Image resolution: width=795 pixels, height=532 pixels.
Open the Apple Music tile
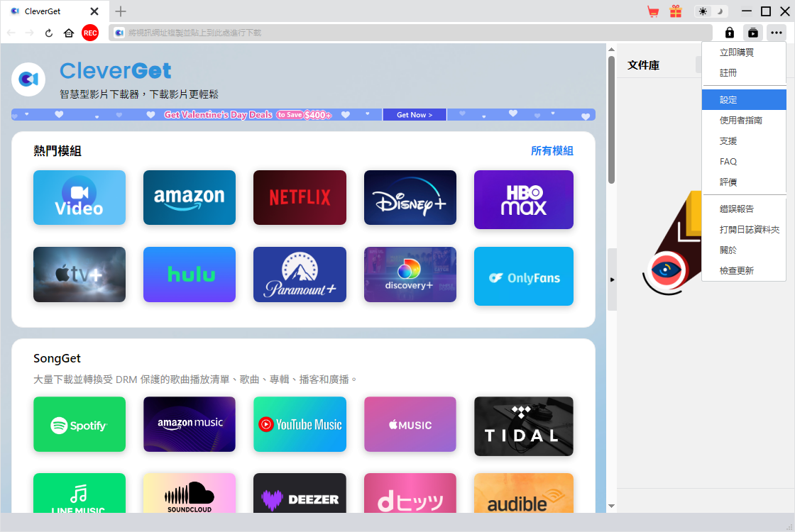[410, 424]
